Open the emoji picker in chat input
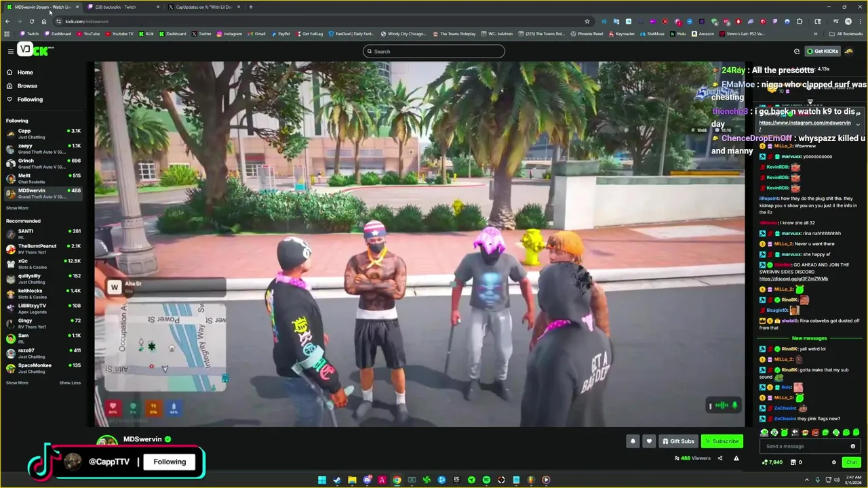This screenshot has width=868, height=488. click(x=852, y=446)
